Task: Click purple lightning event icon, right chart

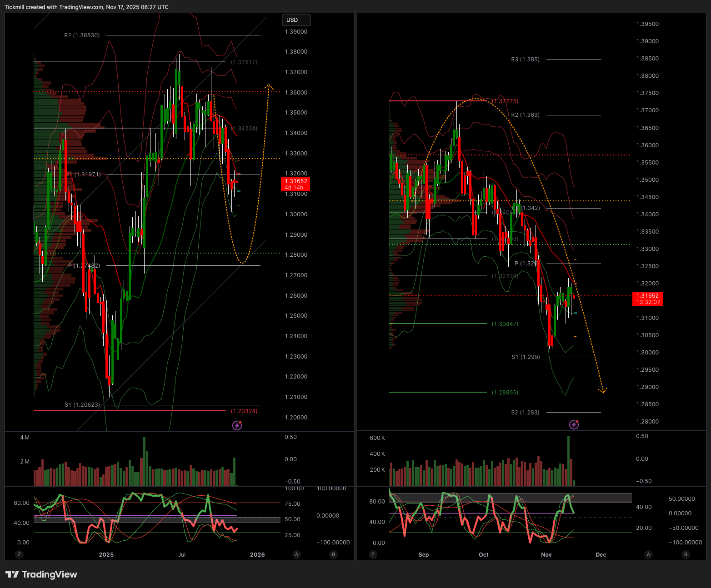Action: click(x=574, y=424)
